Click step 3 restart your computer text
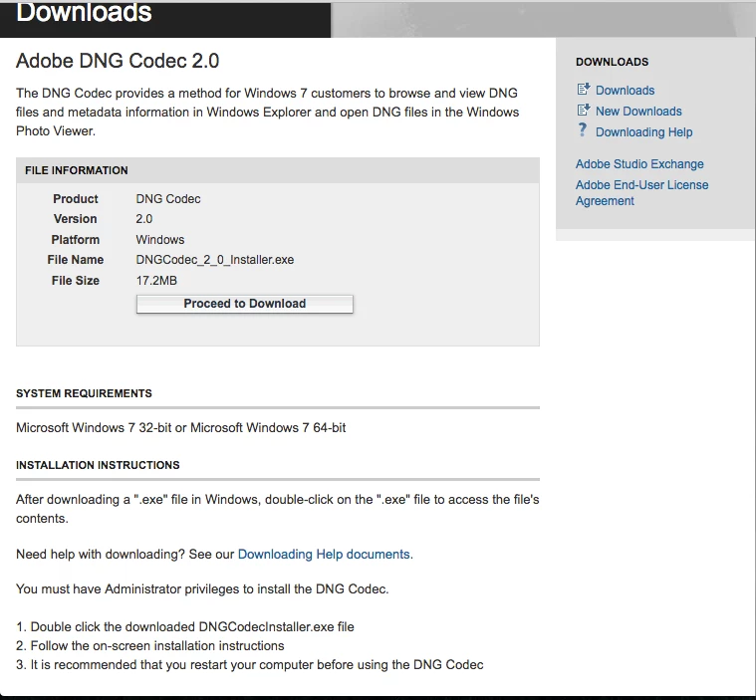This screenshot has height=700, width=756. tap(250, 665)
